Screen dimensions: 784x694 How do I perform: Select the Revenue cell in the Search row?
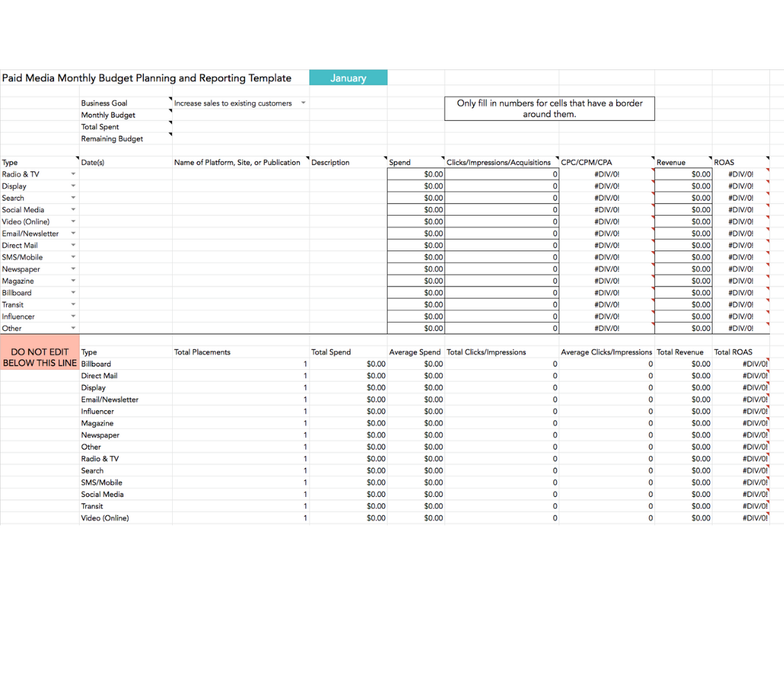(683, 198)
